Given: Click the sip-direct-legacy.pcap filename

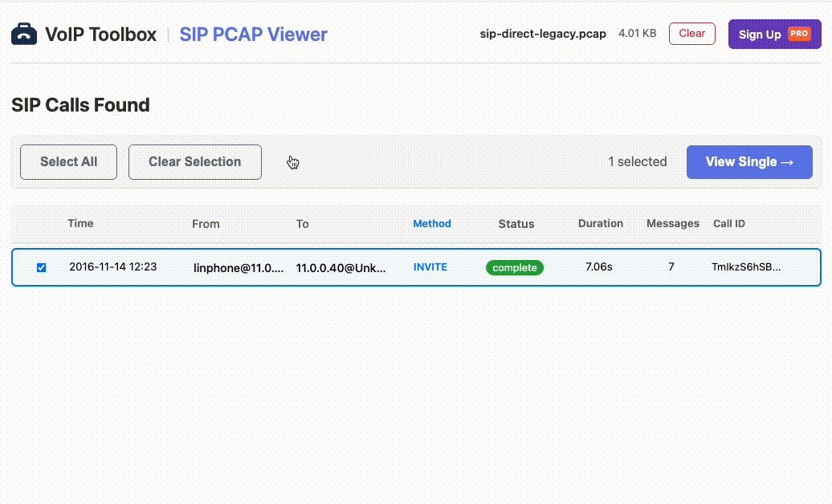Looking at the screenshot, I should (x=543, y=34).
